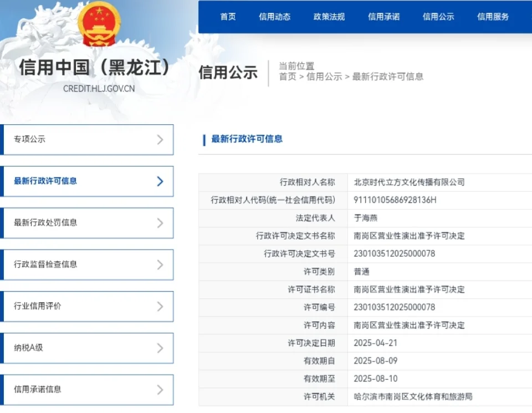Click the chevron beside 信用承诺信息
Image resolution: width=532 pixels, height=413 pixels.
[160, 389]
